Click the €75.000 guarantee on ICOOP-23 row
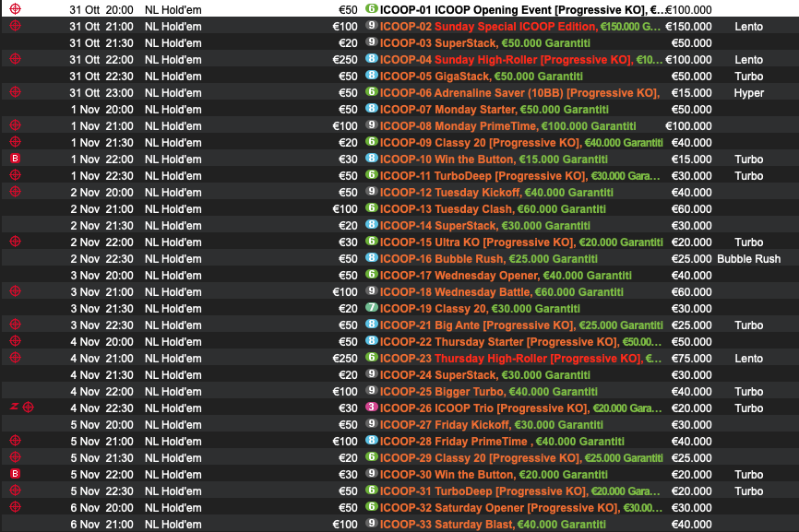 [x=691, y=359]
